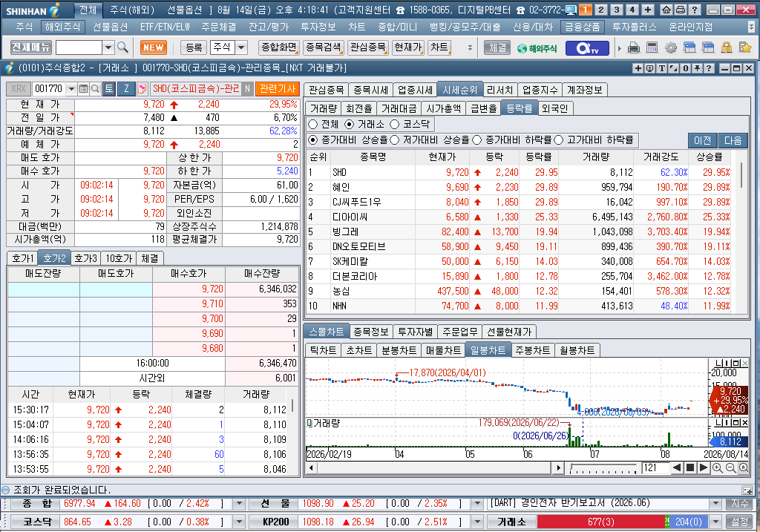Step chart backward with left triangle
Image resolution: width=760 pixels, height=532 pixels.
tap(677, 467)
